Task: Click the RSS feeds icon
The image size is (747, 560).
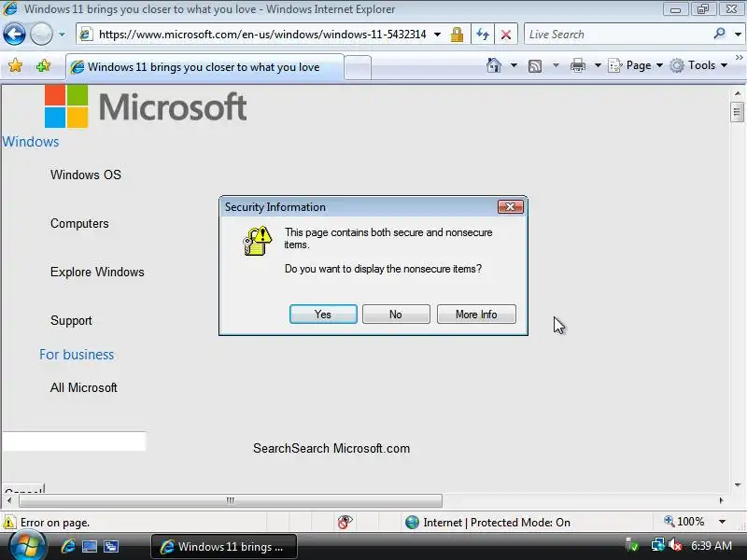Action: coord(535,65)
